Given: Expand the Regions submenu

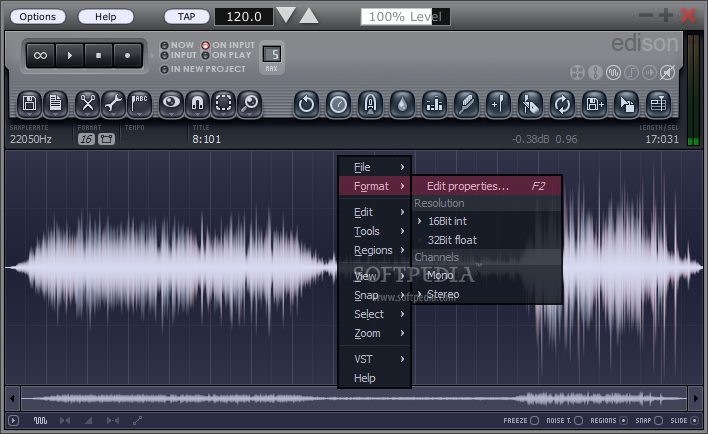Looking at the screenshot, I should tap(375, 250).
